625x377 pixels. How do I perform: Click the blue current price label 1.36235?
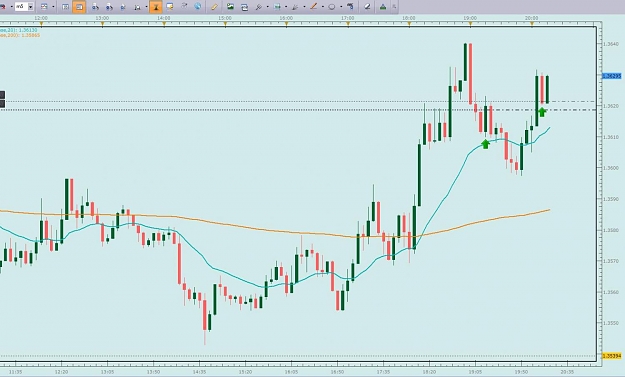click(611, 76)
